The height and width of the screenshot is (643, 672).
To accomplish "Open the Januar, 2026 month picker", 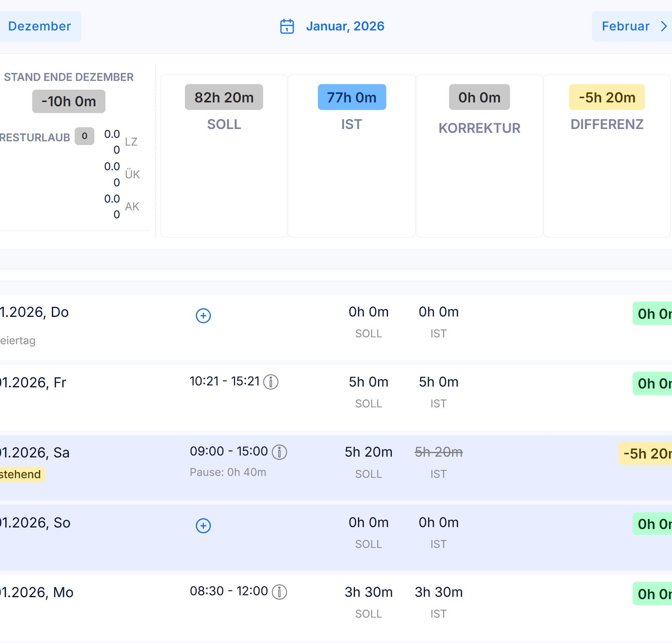I will click(345, 26).
